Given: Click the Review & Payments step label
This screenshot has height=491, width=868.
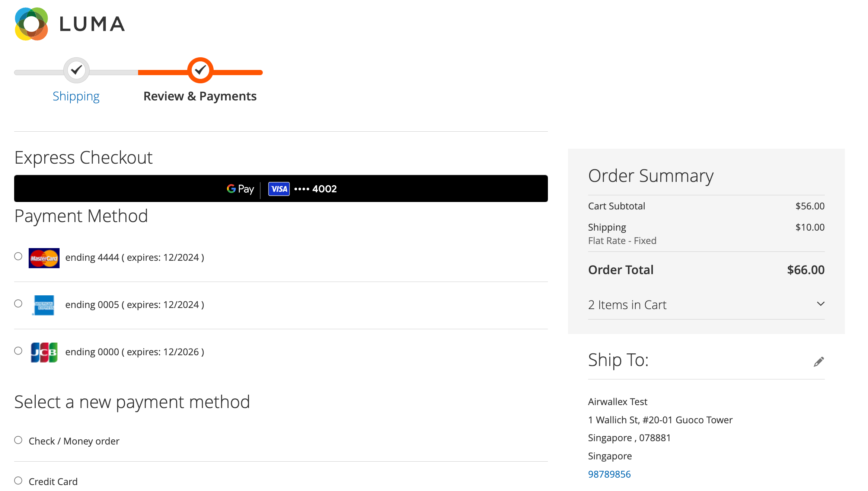Looking at the screenshot, I should pos(200,96).
